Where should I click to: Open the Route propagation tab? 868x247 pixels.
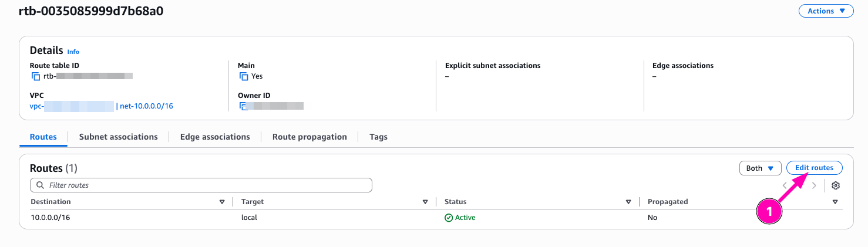pos(309,137)
